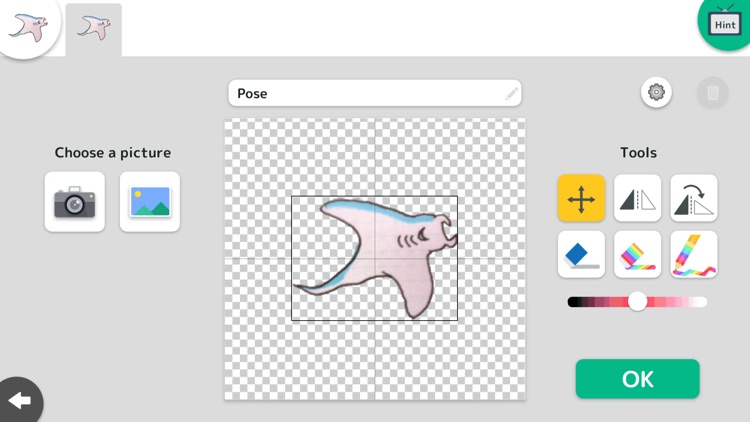The image size is (750, 422).
Task: Edit the Pose name field
Action: point(375,93)
